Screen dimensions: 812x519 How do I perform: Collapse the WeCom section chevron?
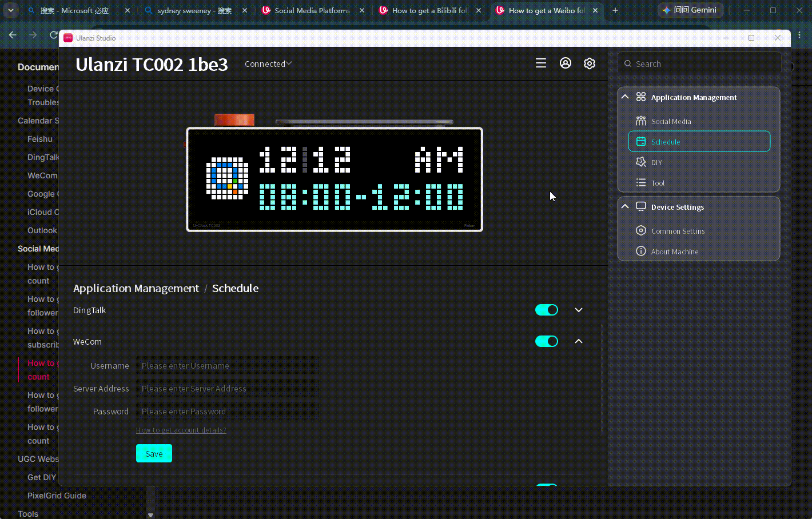579,341
